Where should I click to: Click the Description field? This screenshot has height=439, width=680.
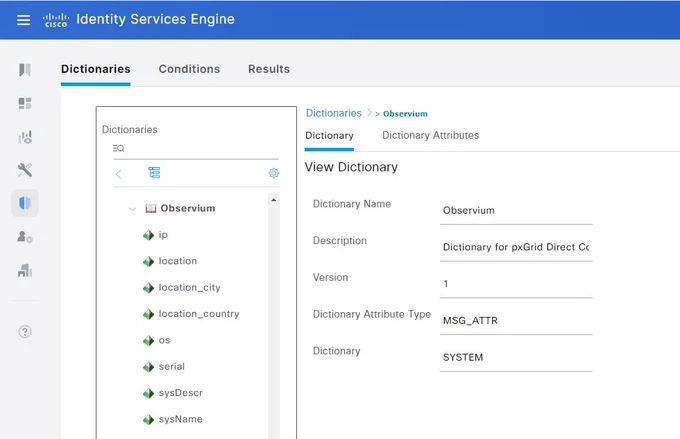coord(516,247)
